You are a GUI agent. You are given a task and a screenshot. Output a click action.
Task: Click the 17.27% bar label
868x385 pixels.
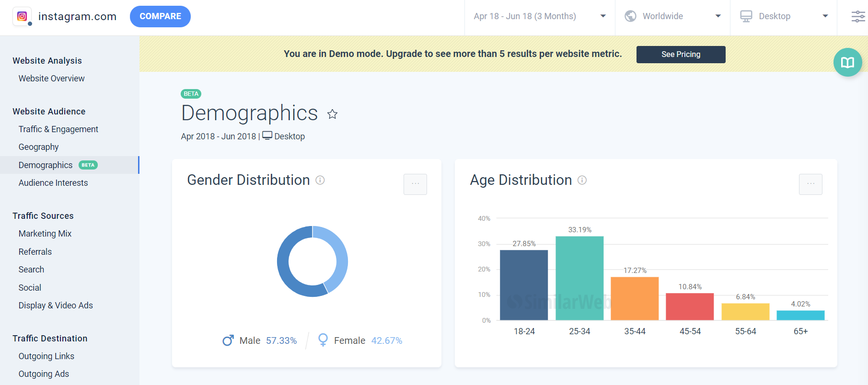tap(635, 271)
